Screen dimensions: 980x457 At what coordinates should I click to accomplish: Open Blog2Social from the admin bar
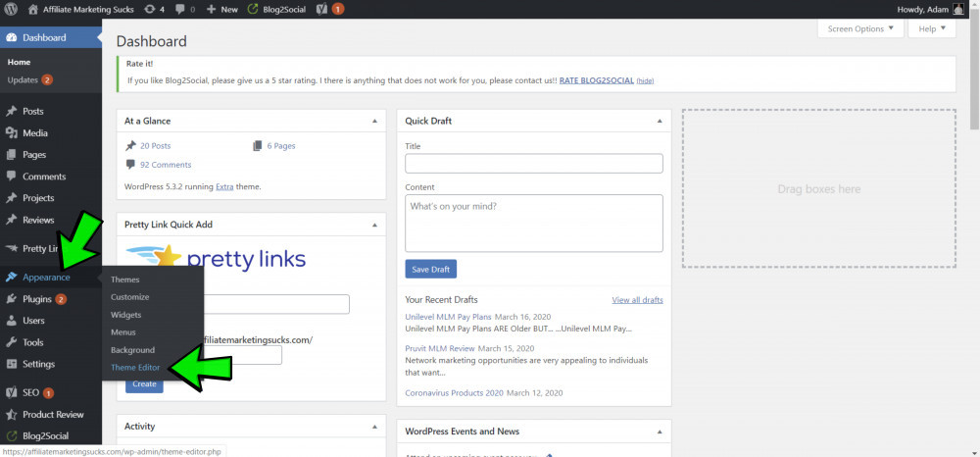pos(277,10)
